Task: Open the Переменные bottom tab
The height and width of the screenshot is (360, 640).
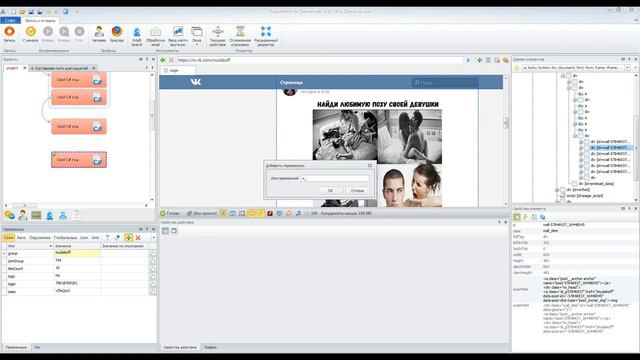Action: pyautogui.click(x=16, y=347)
